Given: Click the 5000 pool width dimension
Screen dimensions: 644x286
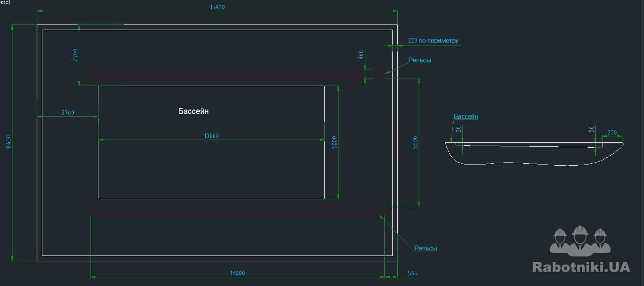Looking at the screenshot, I should tap(334, 142).
